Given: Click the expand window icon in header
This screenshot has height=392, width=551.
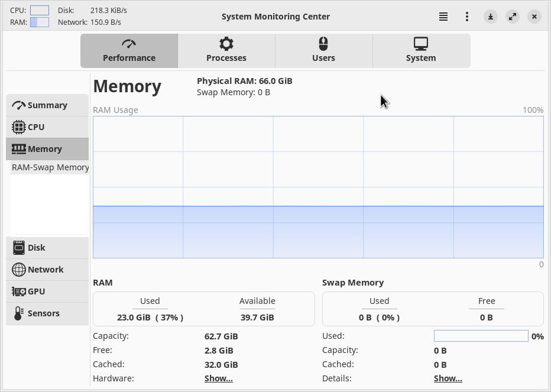Looking at the screenshot, I should (513, 17).
